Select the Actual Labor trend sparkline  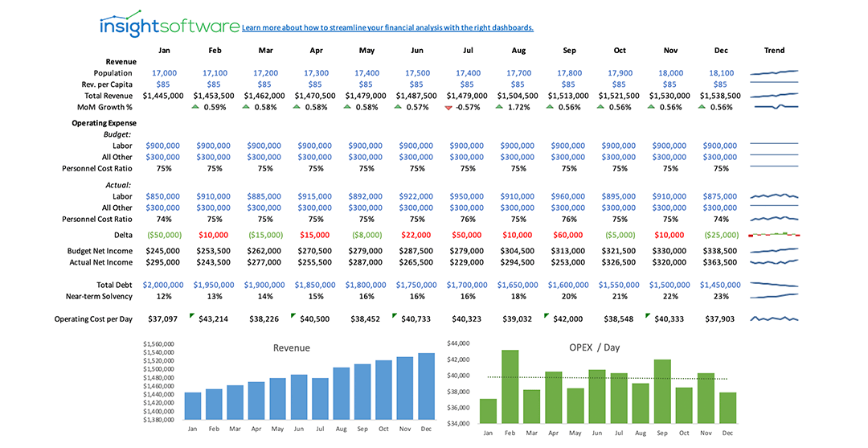(x=774, y=196)
